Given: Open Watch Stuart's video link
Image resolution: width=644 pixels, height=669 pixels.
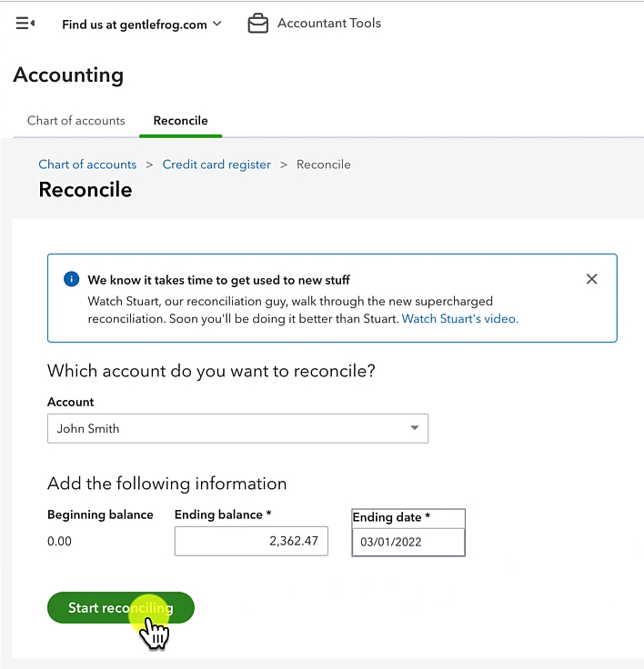Looking at the screenshot, I should tap(460, 319).
